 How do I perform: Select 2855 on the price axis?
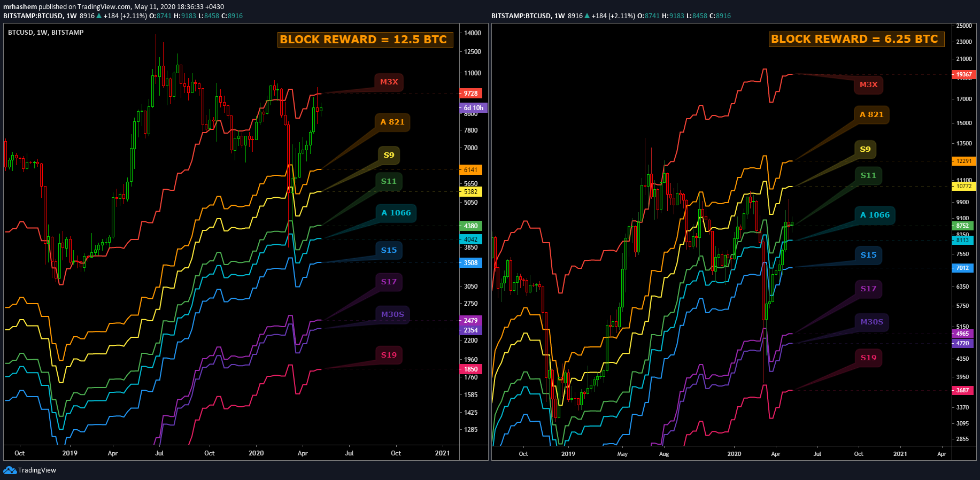pos(962,439)
